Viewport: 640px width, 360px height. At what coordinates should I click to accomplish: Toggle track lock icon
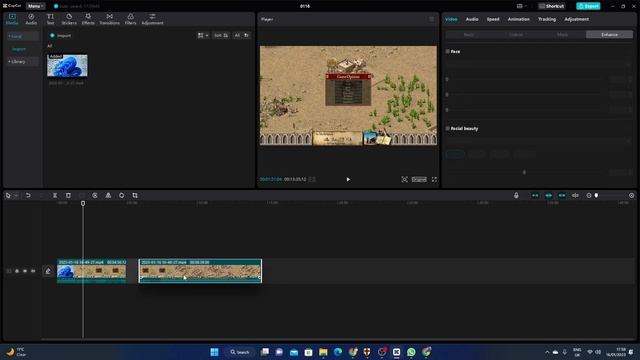pos(17,271)
